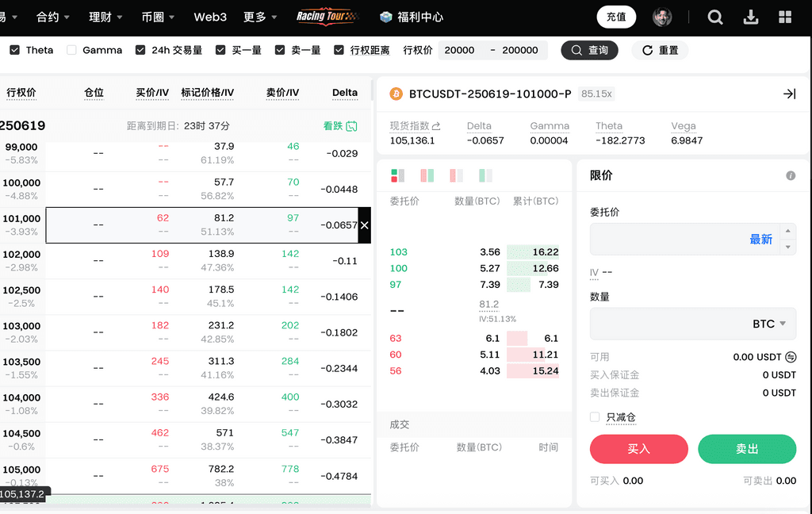Collapse order panel with arrow-to-bar icon
Image resolution: width=812 pixels, height=514 pixels.
click(789, 94)
